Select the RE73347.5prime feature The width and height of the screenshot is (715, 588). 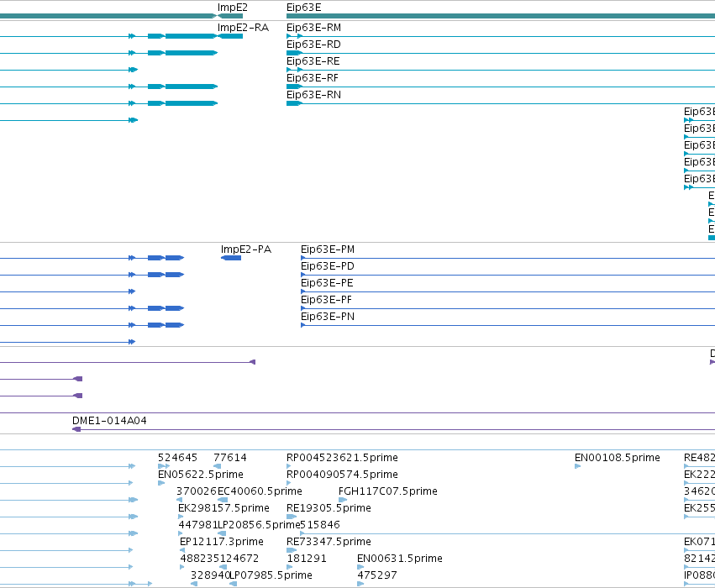tap(292, 551)
